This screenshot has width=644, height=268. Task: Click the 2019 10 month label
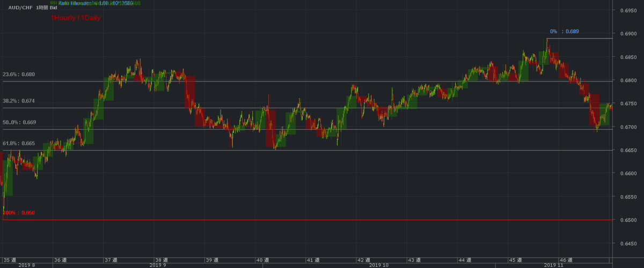(x=378, y=265)
